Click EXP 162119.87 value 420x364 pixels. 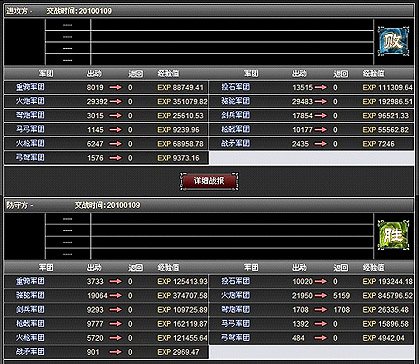[182, 324]
